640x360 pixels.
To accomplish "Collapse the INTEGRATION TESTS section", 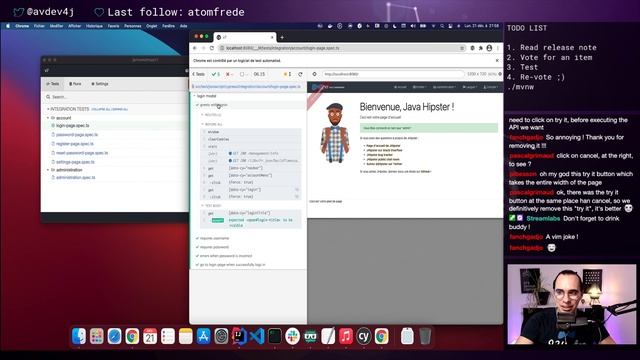I will pos(68,109).
